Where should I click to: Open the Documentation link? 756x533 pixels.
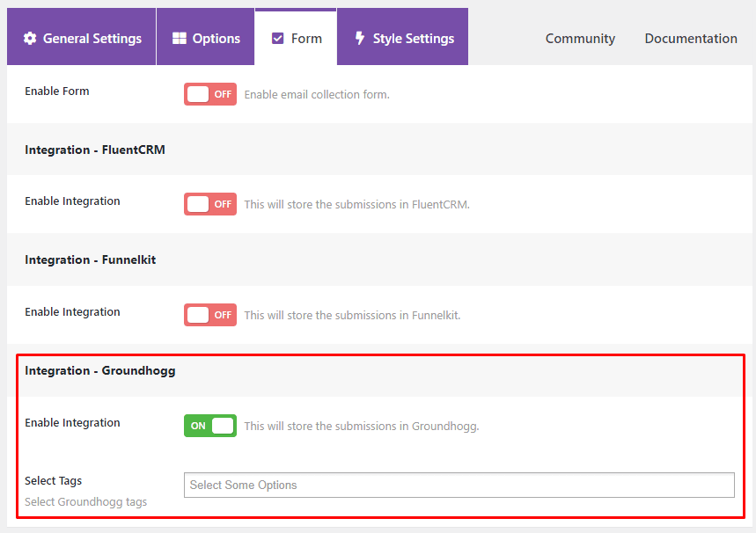(x=691, y=39)
